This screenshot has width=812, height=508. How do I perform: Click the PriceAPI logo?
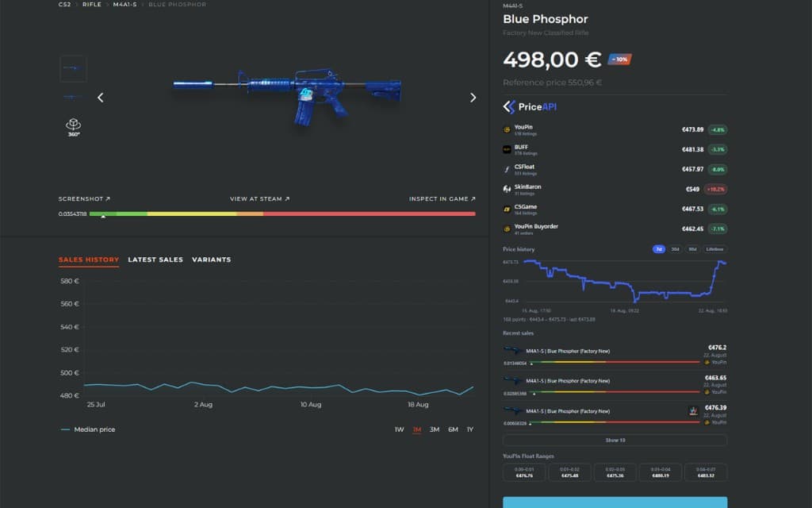point(530,107)
